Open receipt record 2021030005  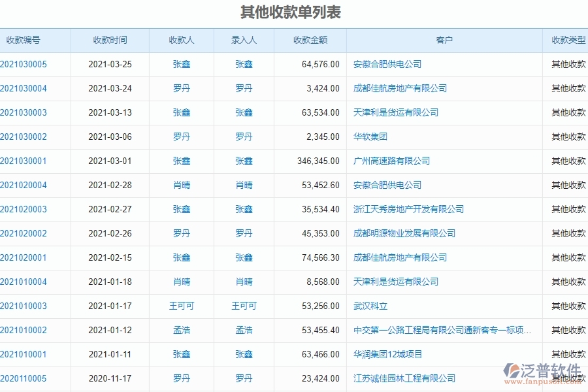22,64
